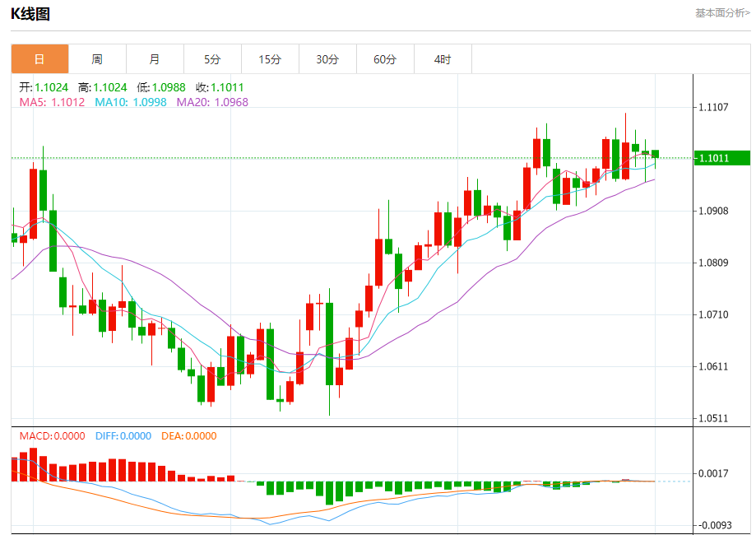
Task: Open the 15分 interval tab
Action: (270, 59)
